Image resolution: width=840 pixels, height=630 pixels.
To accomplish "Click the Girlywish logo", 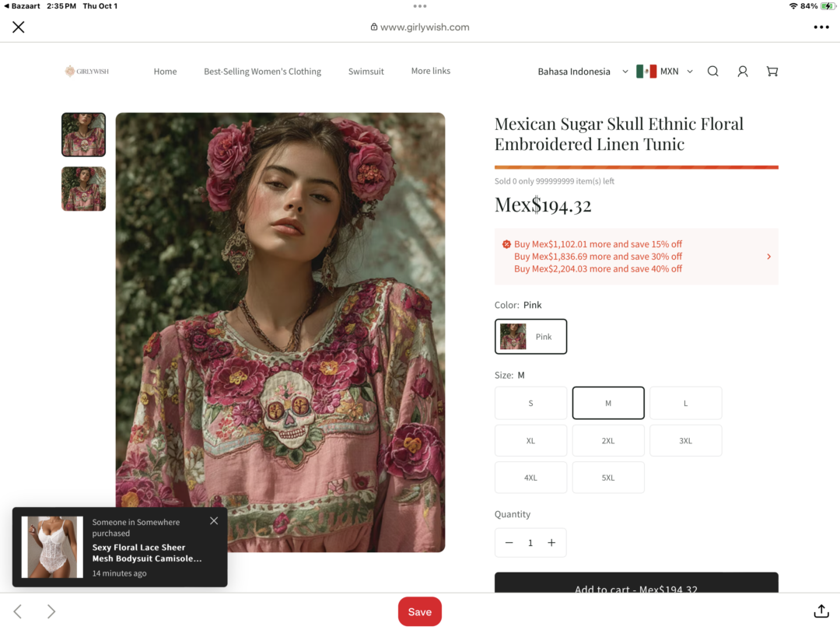I will (x=87, y=72).
